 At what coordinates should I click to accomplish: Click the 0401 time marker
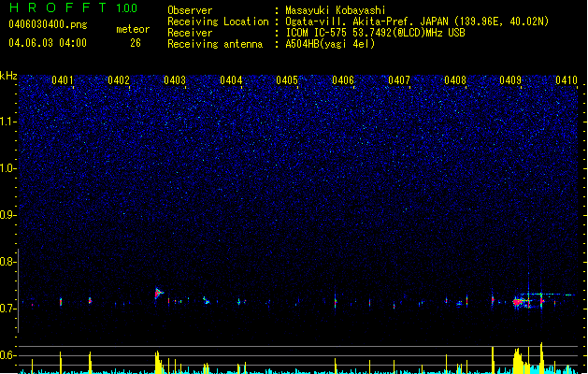(x=63, y=80)
